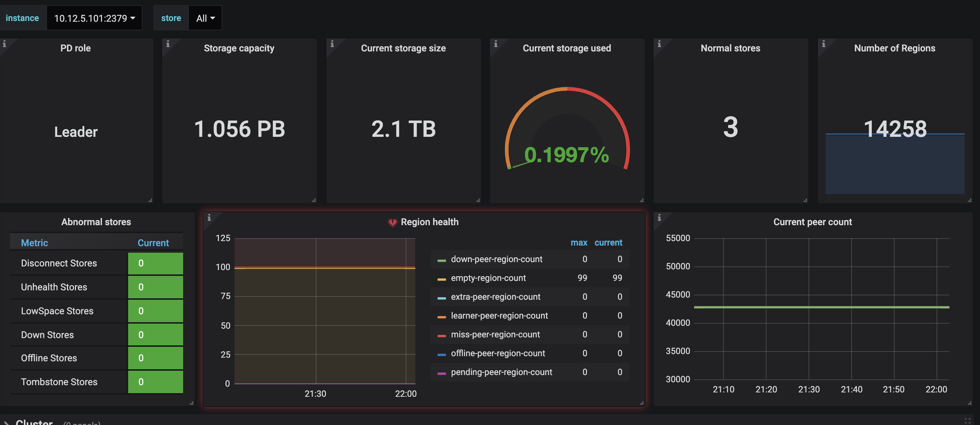
Task: Click Number of Regions info icon
Action: click(x=823, y=44)
